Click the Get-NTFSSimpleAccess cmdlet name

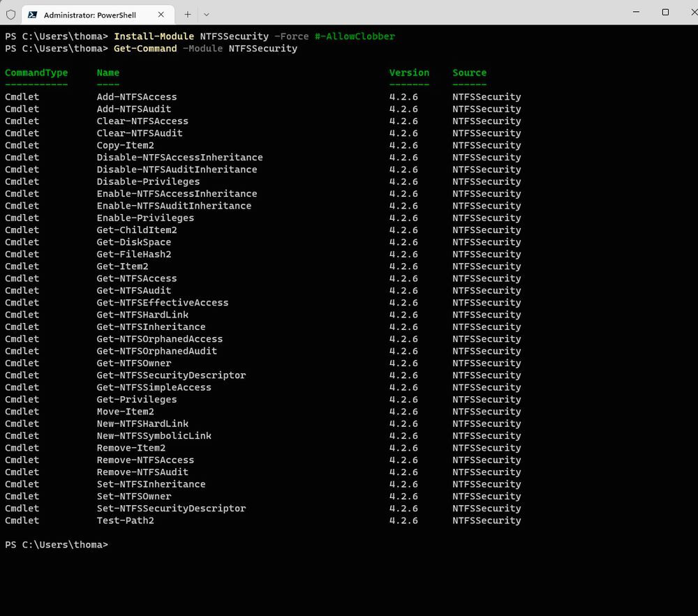154,387
